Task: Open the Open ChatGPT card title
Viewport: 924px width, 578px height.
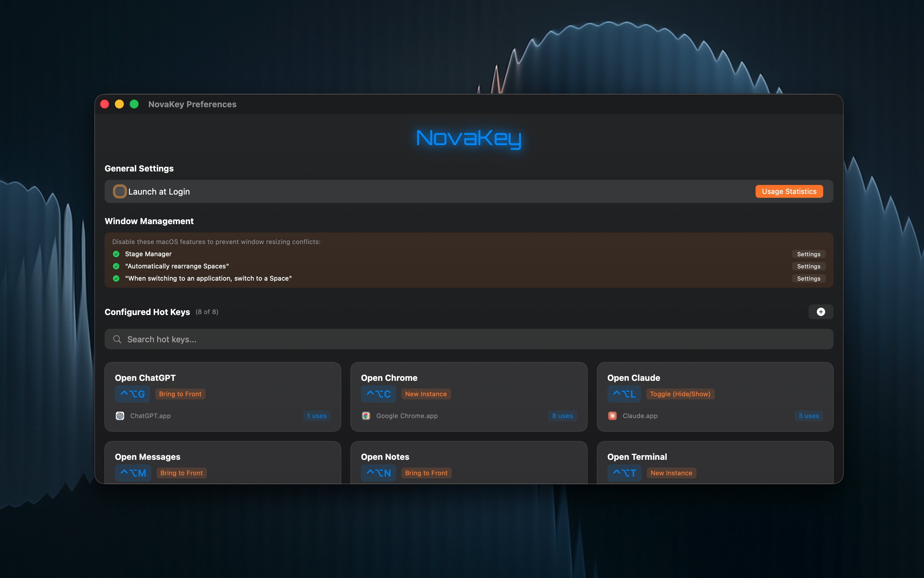Action: [145, 378]
